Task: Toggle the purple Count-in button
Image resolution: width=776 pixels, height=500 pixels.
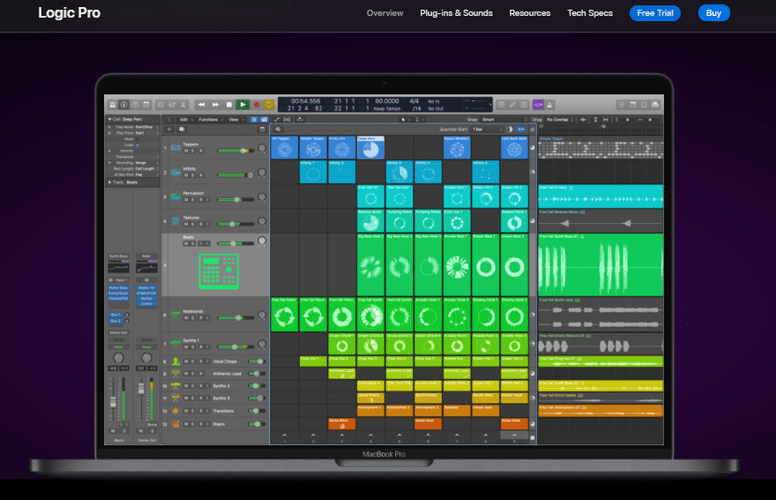Action: (538, 104)
